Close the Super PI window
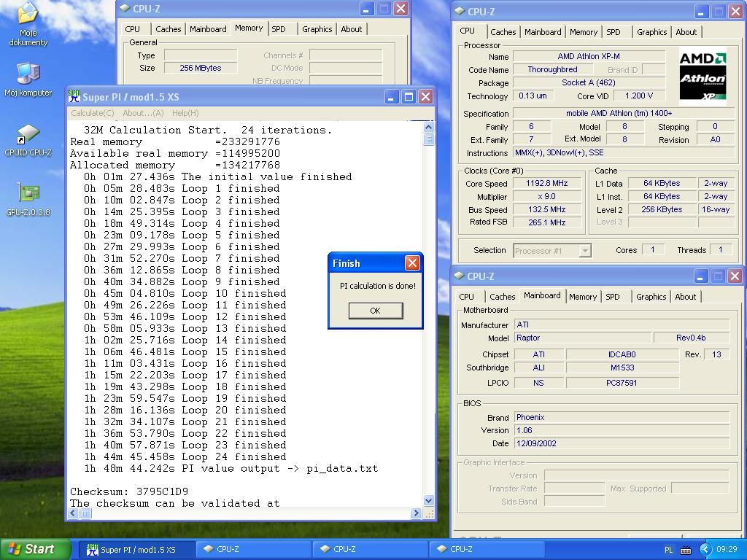The height and width of the screenshot is (560, 747). tap(425, 97)
